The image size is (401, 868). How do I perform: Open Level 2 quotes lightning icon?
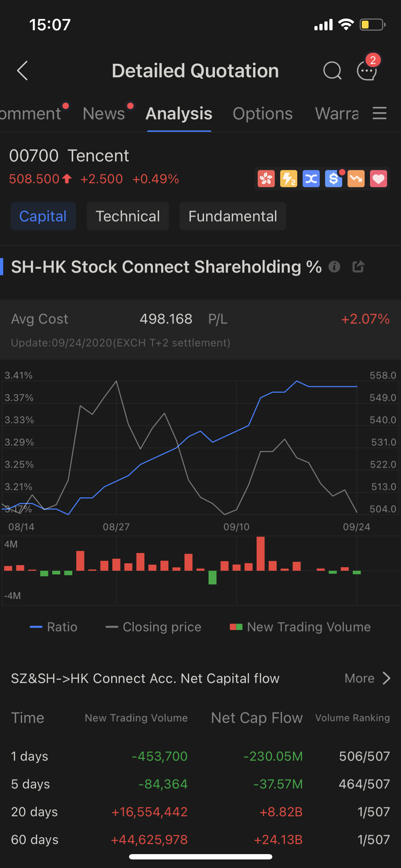288,179
